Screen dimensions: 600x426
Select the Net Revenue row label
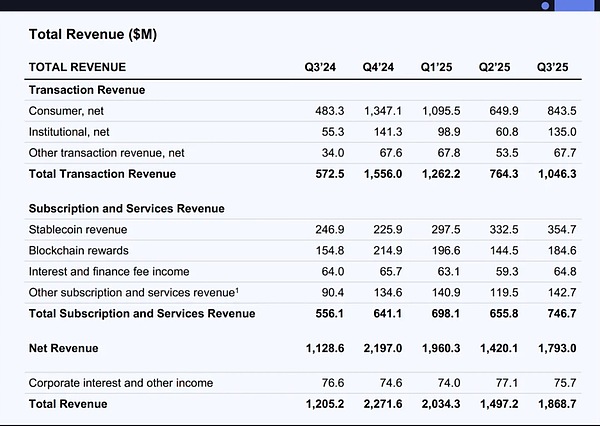tap(65, 348)
